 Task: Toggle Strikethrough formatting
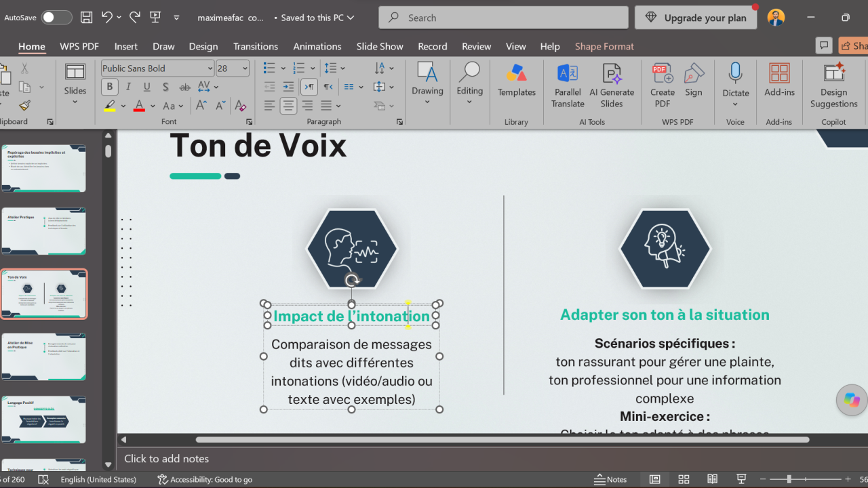[184, 87]
